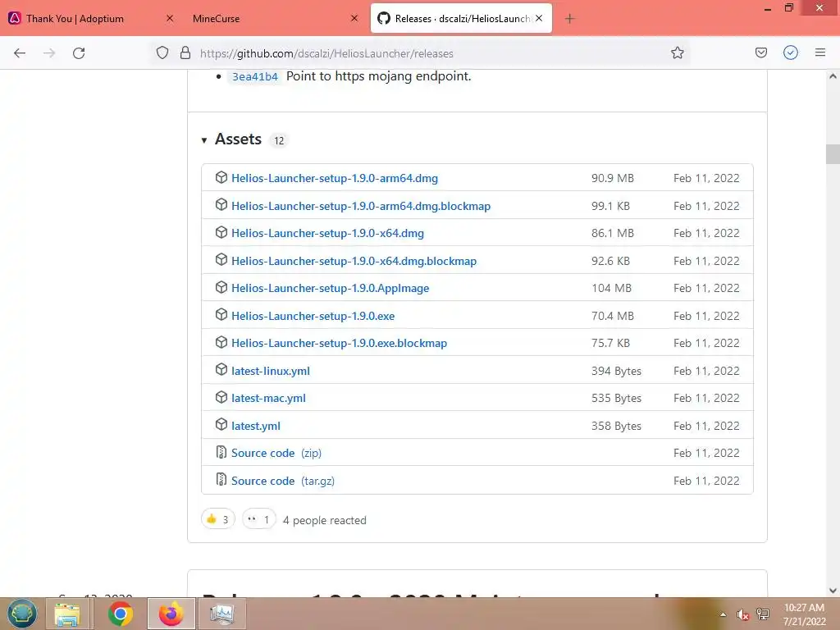Viewport: 840px width, 630px height.
Task: Open commit 3ea41b4 link
Action: [255, 76]
